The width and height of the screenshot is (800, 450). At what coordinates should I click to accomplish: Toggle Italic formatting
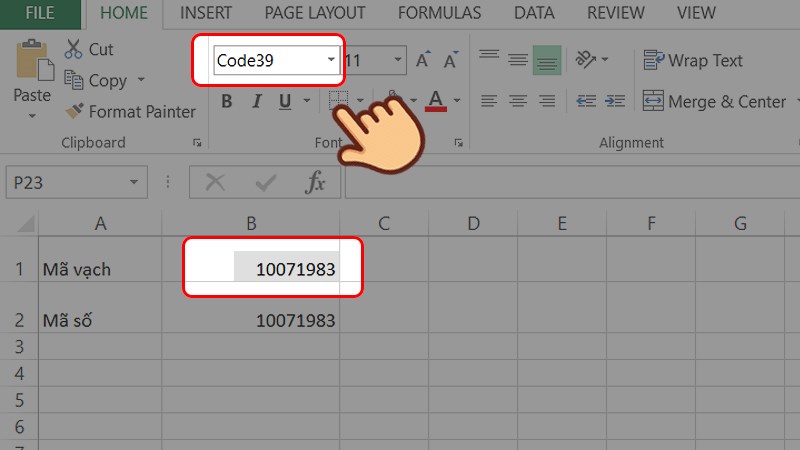coord(255,101)
